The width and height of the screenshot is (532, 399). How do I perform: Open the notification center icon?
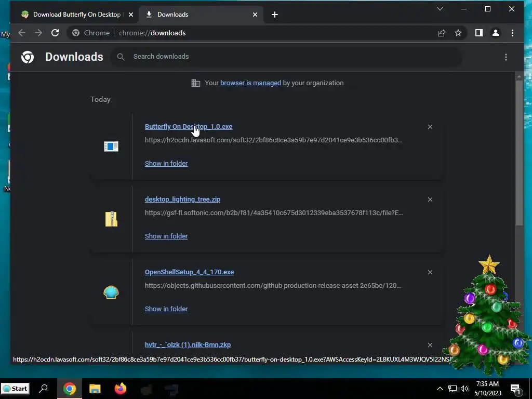coord(516,389)
